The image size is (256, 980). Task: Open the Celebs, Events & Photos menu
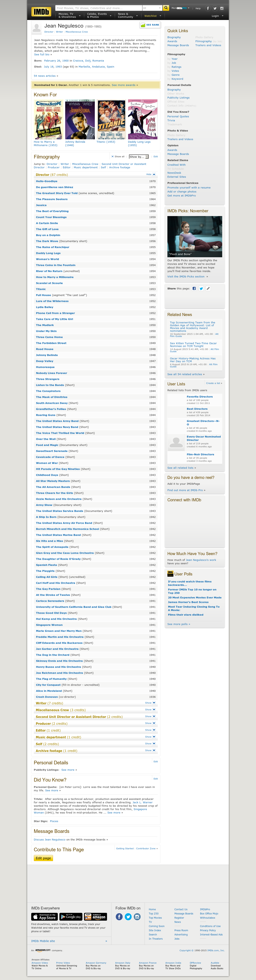pyautogui.click(x=99, y=16)
